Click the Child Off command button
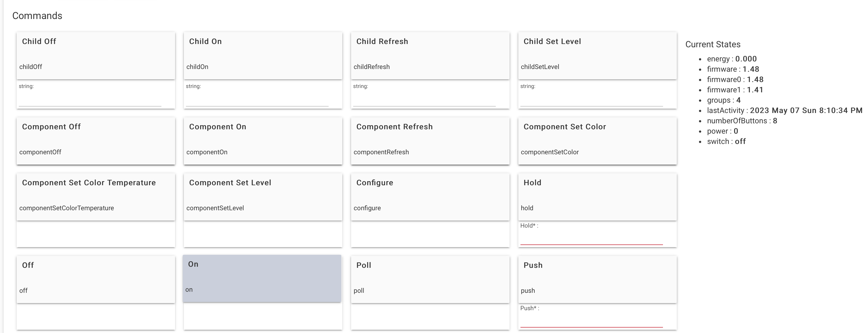The width and height of the screenshot is (868, 333). point(96,56)
